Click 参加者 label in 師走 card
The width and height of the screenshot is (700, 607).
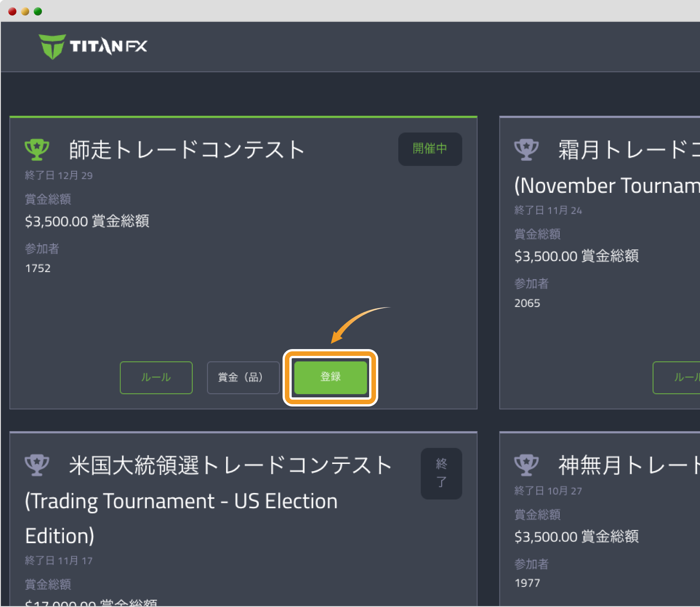click(x=42, y=249)
